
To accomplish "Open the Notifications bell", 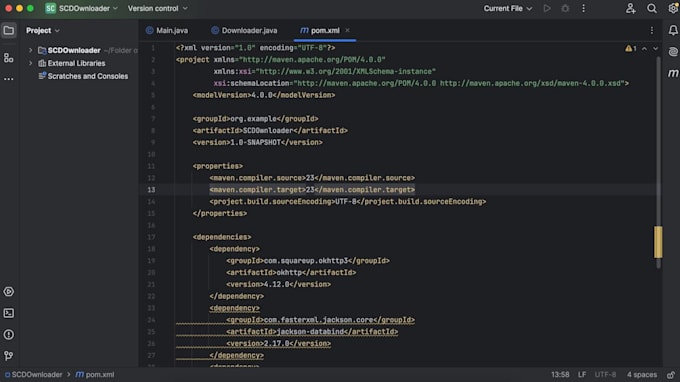I will [673, 30].
